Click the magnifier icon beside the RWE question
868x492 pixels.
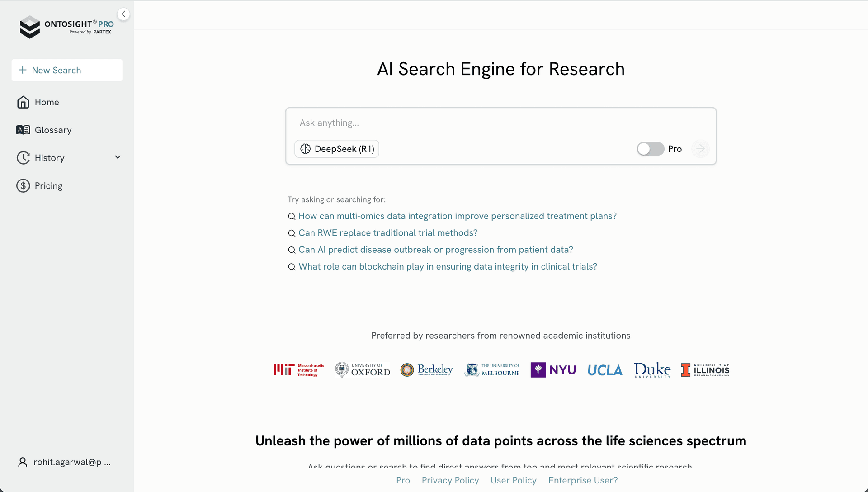coord(292,233)
